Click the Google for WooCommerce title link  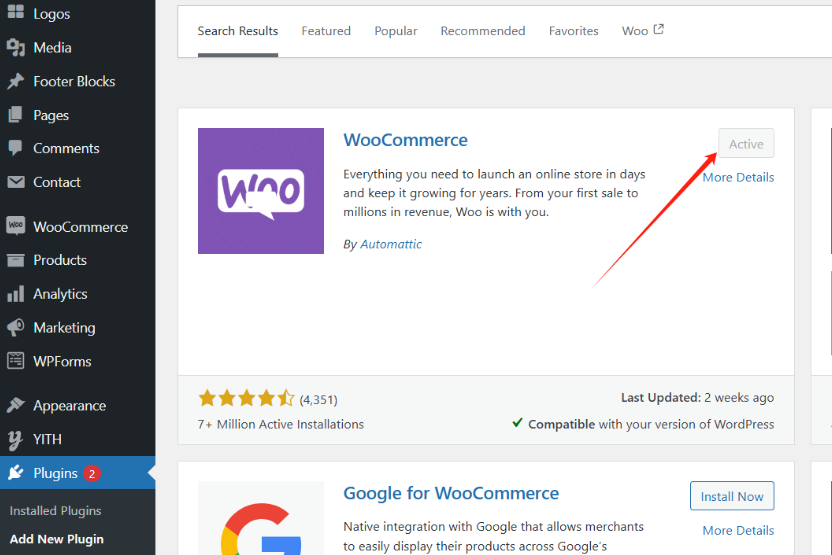451,493
